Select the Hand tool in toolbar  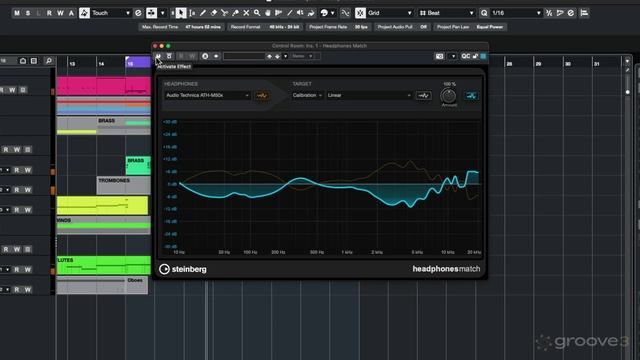pyautogui.click(x=268, y=13)
